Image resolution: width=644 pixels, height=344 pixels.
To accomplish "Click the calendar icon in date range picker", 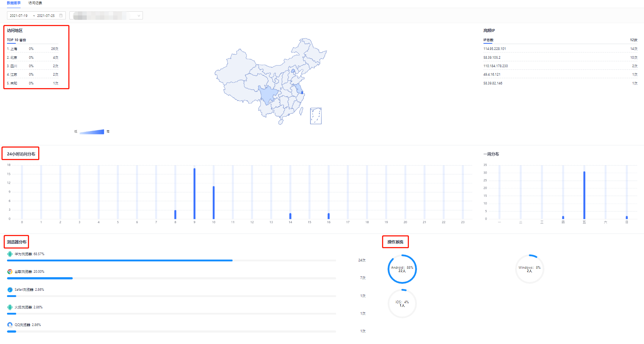I will click(x=61, y=15).
